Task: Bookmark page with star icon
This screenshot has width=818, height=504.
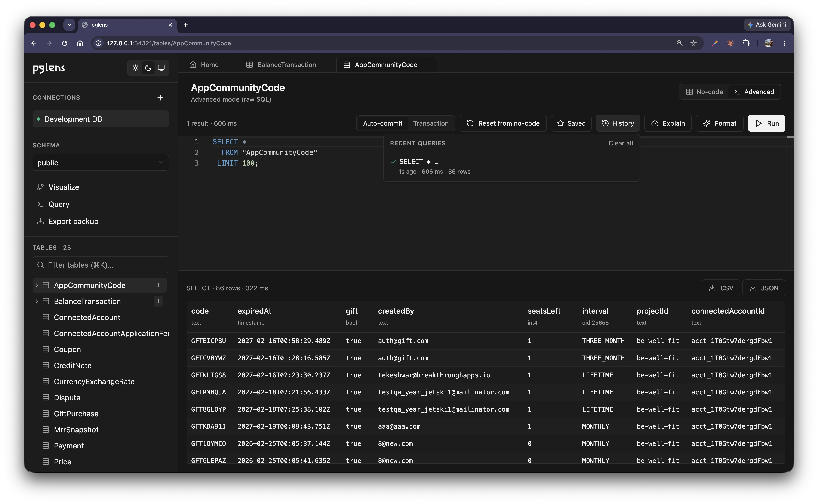Action: [693, 43]
